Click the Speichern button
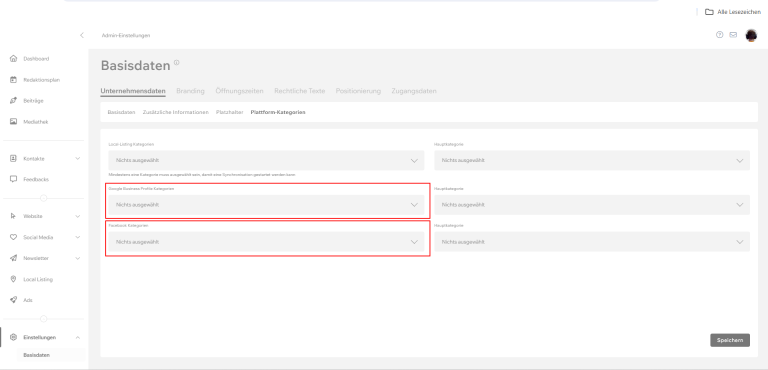 click(730, 340)
